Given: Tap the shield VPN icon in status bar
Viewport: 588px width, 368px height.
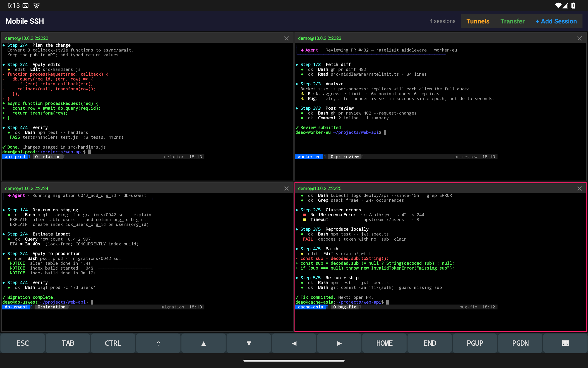Looking at the screenshot, I should [37, 5].
